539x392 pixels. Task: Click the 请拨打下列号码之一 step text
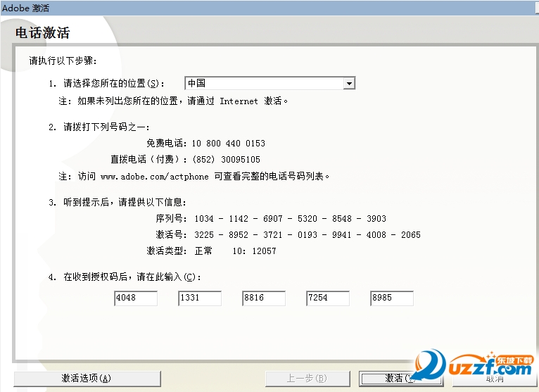(106, 127)
